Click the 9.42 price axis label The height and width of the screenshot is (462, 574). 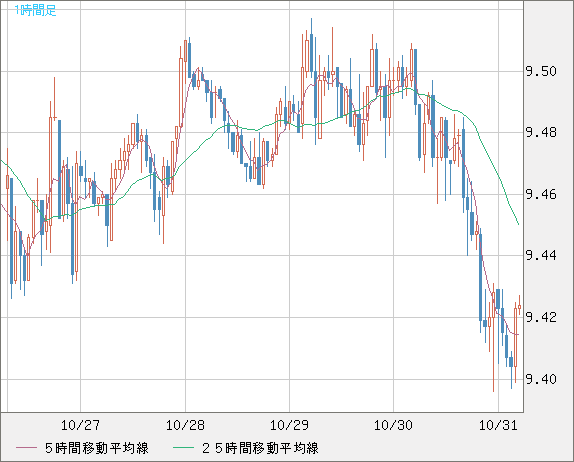[541, 317]
